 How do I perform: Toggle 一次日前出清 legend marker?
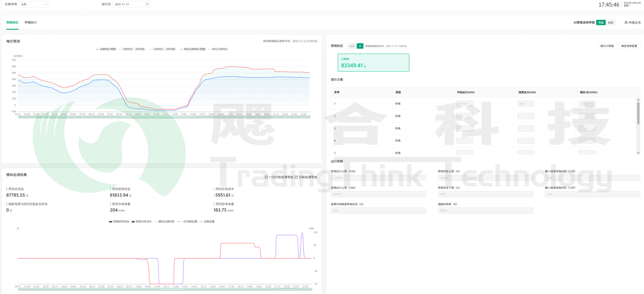(x=179, y=222)
